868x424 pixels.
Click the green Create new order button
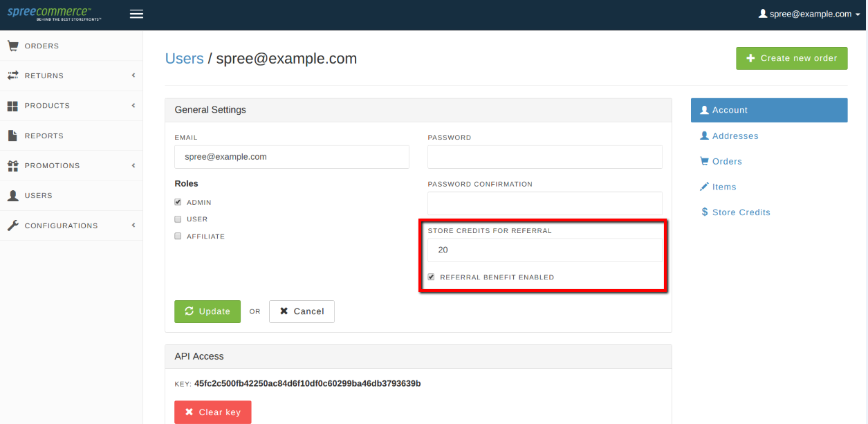(791, 58)
